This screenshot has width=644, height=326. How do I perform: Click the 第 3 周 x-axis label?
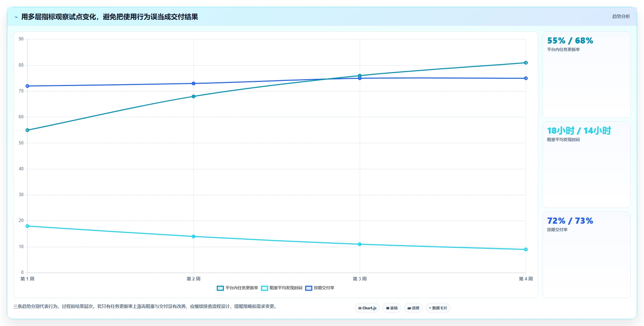[360, 279]
